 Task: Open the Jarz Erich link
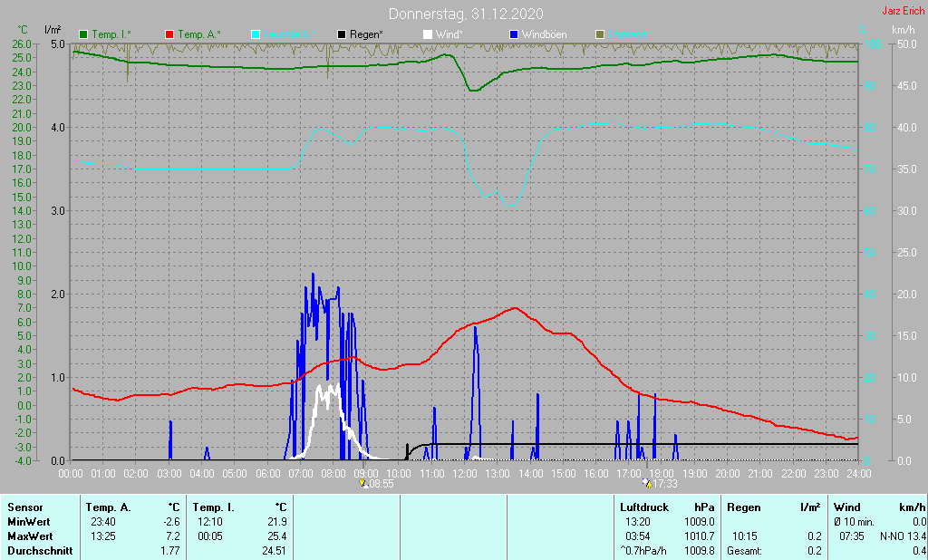pos(903,11)
